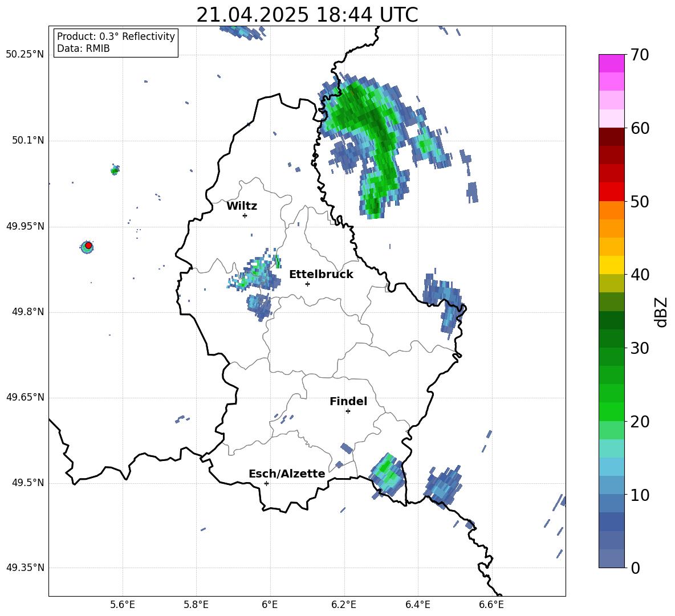This screenshot has width=675, height=616.
Task: Click the 6°E longitude label
Action: [270, 605]
